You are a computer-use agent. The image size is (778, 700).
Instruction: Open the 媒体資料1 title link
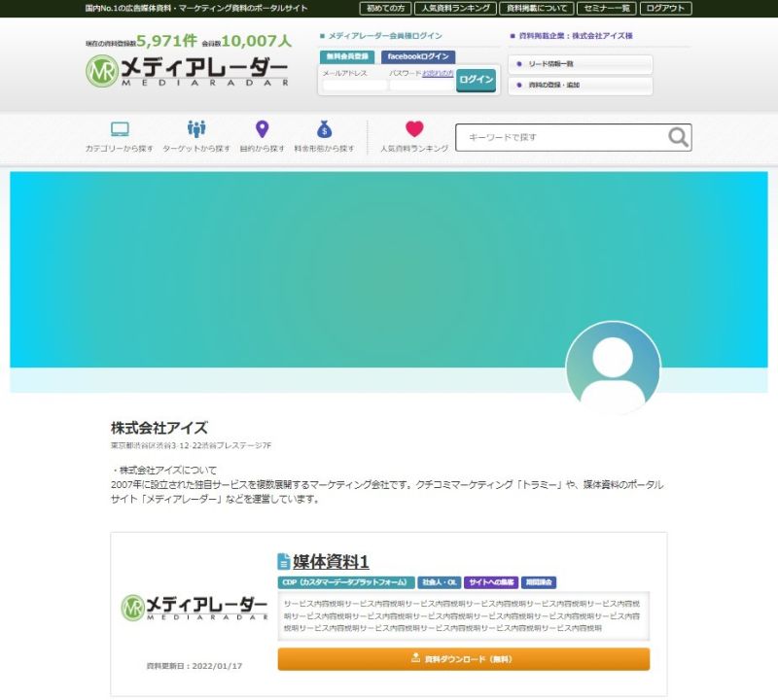331,562
